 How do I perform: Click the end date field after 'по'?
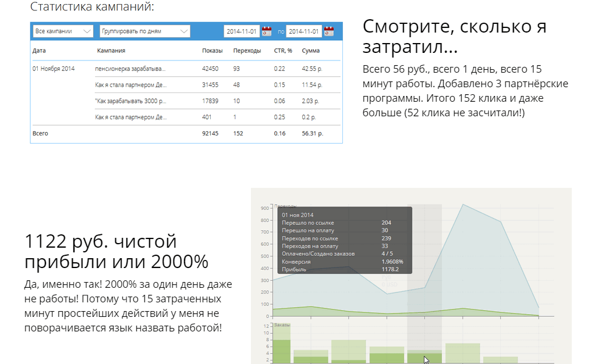(304, 31)
